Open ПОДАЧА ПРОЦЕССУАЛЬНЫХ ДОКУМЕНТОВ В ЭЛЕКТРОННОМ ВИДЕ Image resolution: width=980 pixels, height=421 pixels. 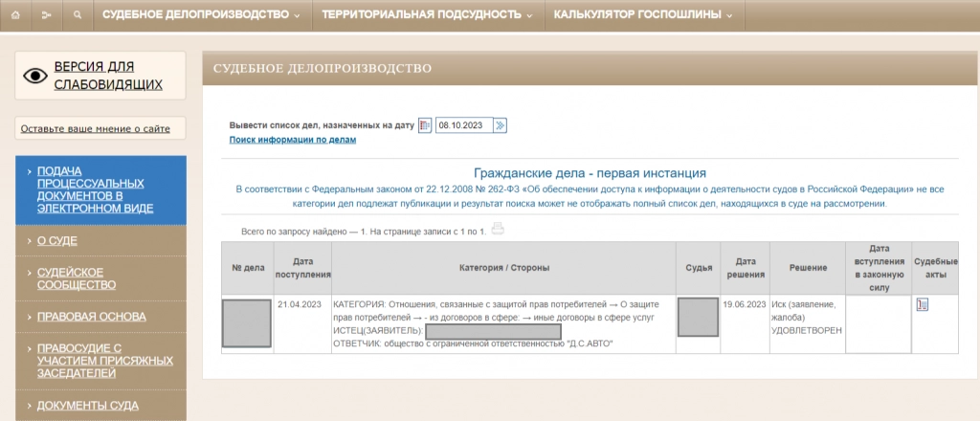pos(100,189)
